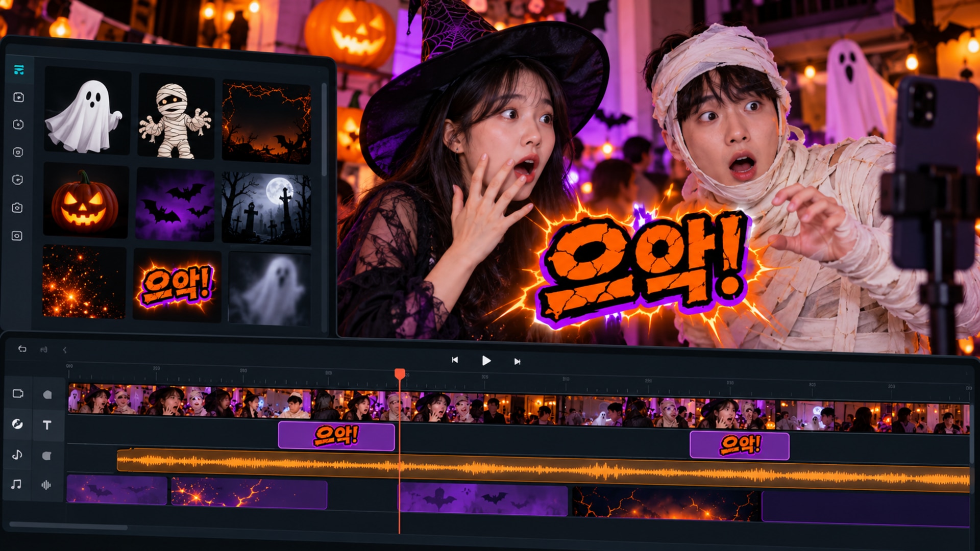Skip to previous frame button
Viewport: 980px width, 551px height.
(x=455, y=360)
